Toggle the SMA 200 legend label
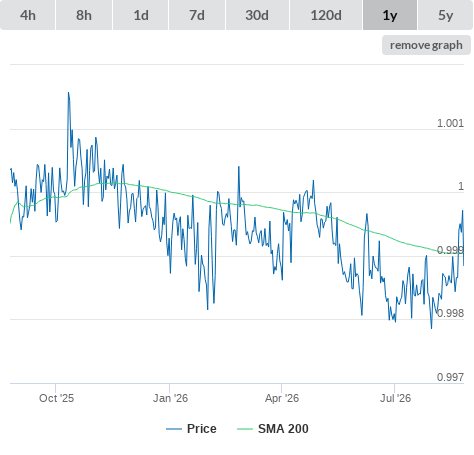 pyautogui.click(x=283, y=429)
